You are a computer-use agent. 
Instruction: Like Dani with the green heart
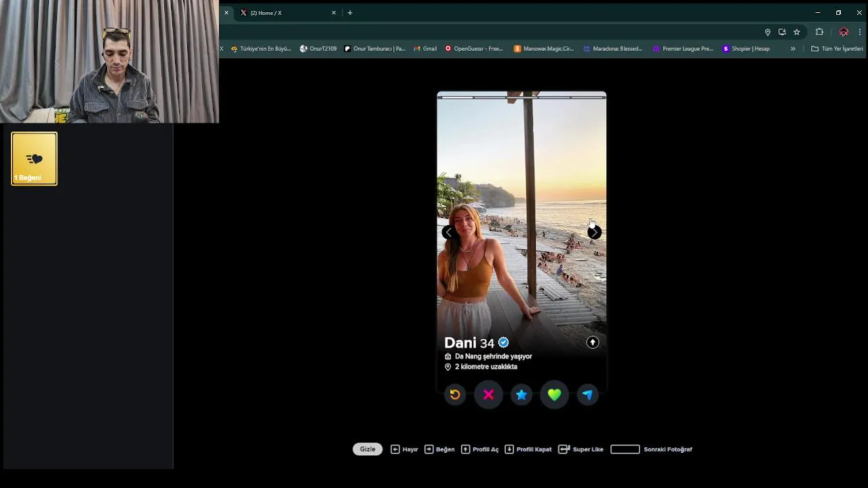(x=555, y=394)
